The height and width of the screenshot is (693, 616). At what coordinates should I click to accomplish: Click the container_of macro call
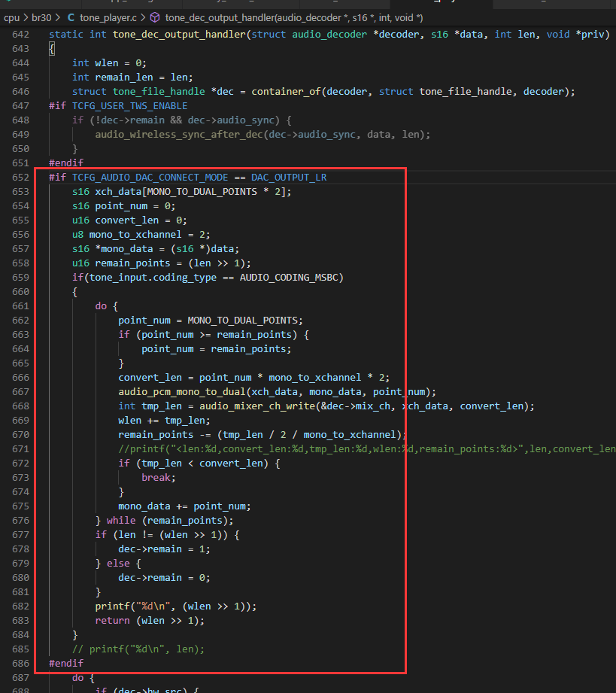click(x=287, y=92)
